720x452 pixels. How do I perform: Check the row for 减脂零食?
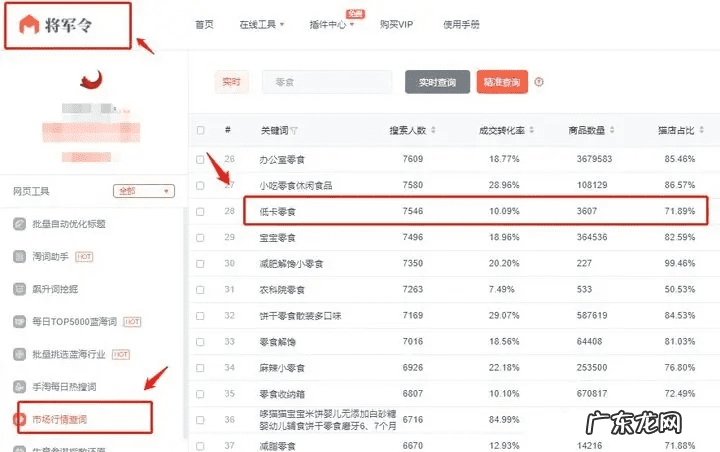200,446
